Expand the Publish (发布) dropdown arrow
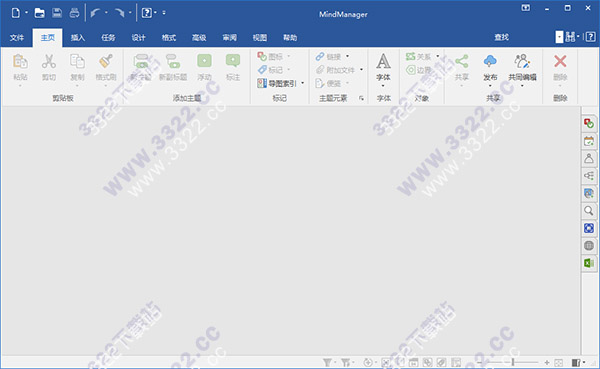This screenshot has width=600, height=369. [x=490, y=86]
